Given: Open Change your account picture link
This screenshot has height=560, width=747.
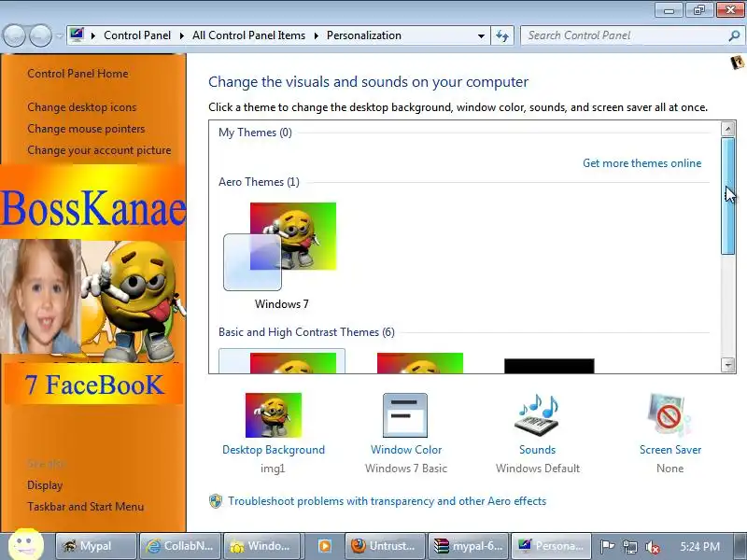Looking at the screenshot, I should [99, 150].
